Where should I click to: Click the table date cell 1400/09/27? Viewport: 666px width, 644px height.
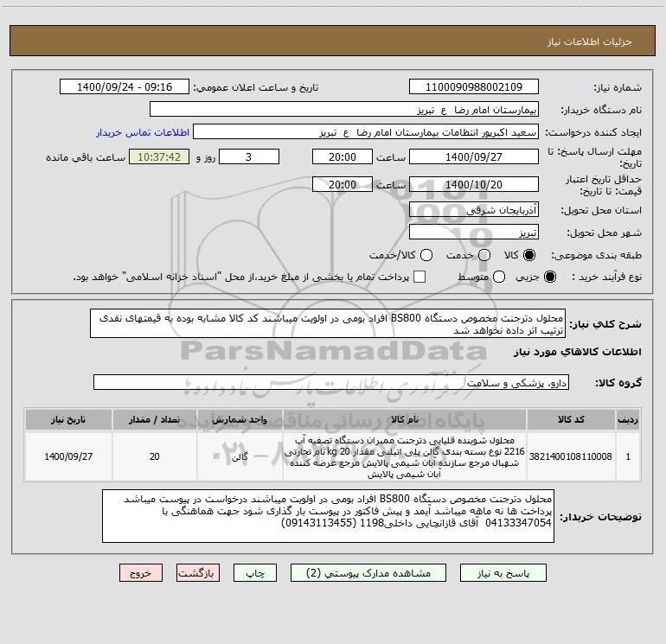68,456
